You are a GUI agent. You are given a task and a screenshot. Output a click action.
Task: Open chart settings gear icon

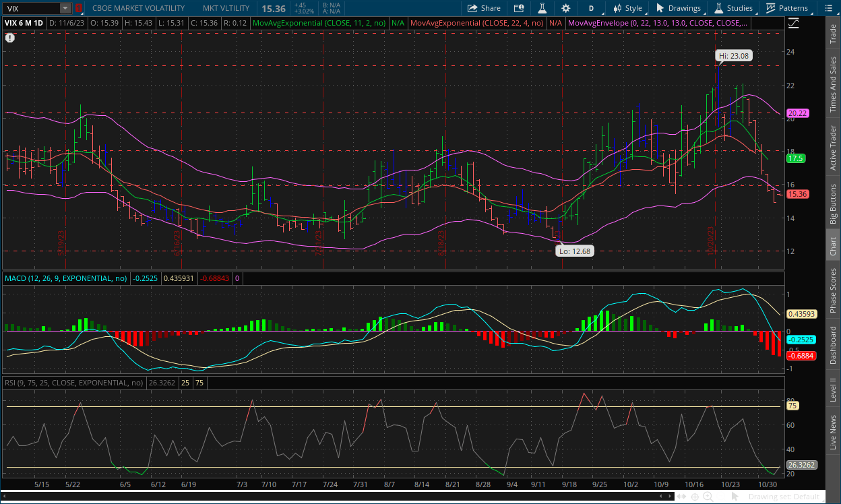[x=565, y=8]
